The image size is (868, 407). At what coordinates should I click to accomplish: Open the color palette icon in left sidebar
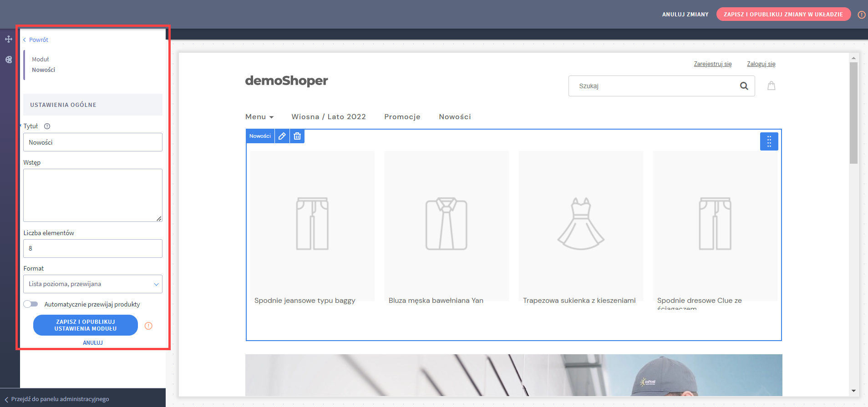pyautogui.click(x=9, y=60)
